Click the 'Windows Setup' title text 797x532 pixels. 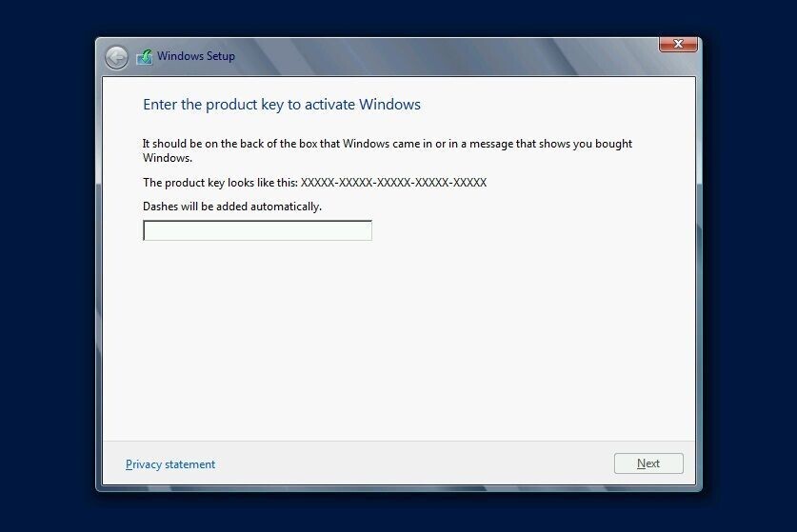tap(196, 56)
